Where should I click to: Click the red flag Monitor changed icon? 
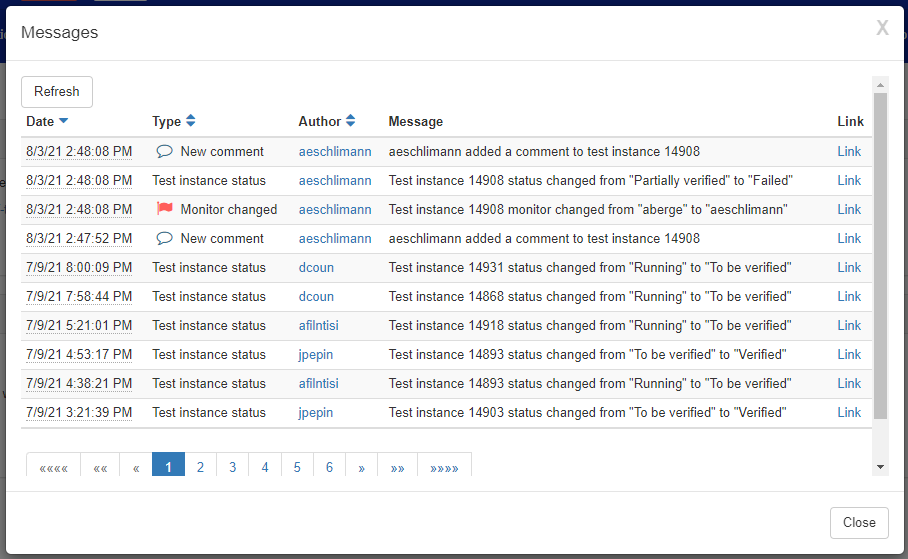pyautogui.click(x=165, y=209)
